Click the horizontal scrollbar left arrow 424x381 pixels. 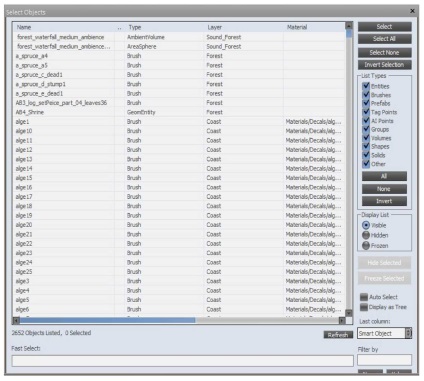tap(16, 321)
